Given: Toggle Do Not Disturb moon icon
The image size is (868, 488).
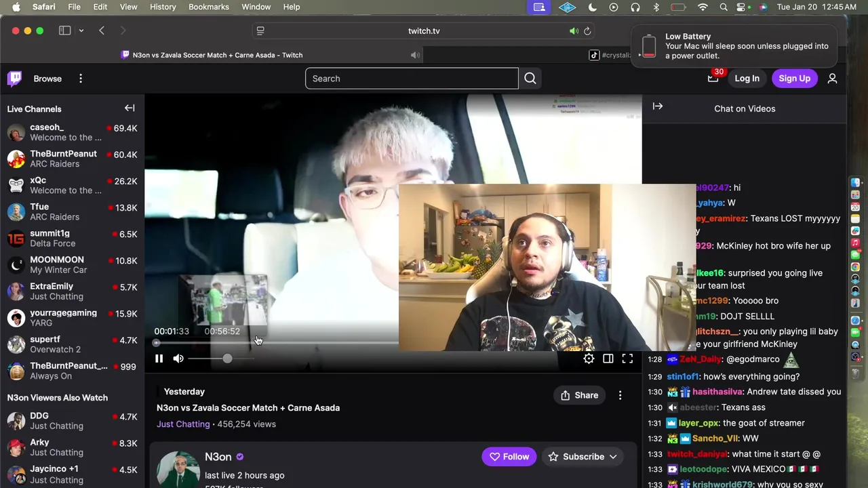Looking at the screenshot, I should (592, 7).
